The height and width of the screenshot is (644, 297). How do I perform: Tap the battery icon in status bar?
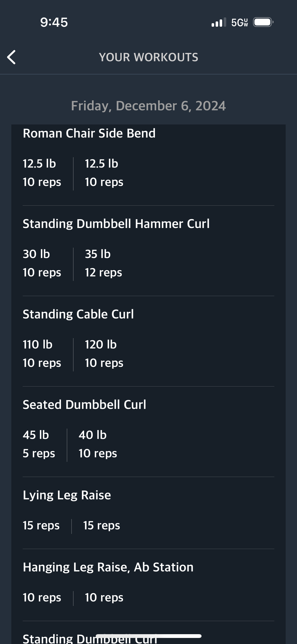click(x=263, y=22)
